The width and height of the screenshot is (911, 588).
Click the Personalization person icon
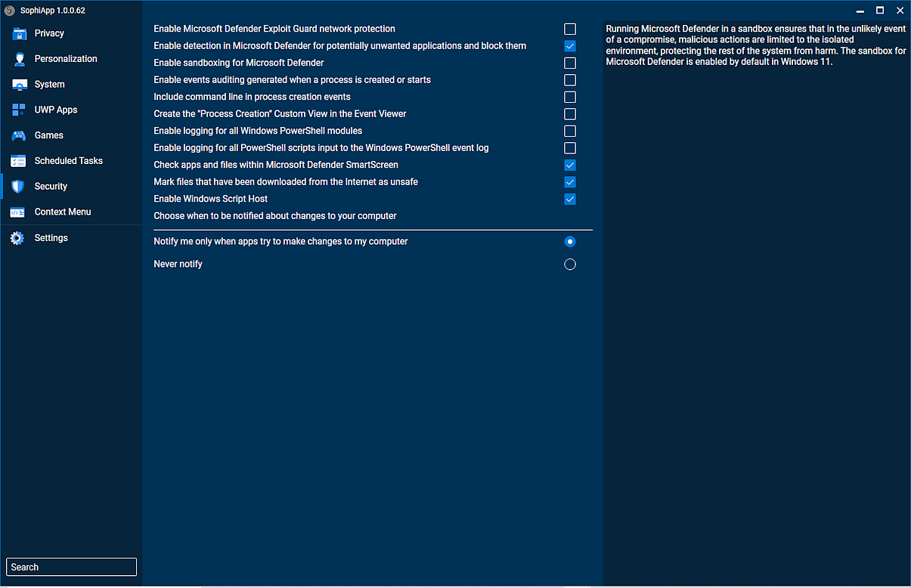tap(19, 59)
